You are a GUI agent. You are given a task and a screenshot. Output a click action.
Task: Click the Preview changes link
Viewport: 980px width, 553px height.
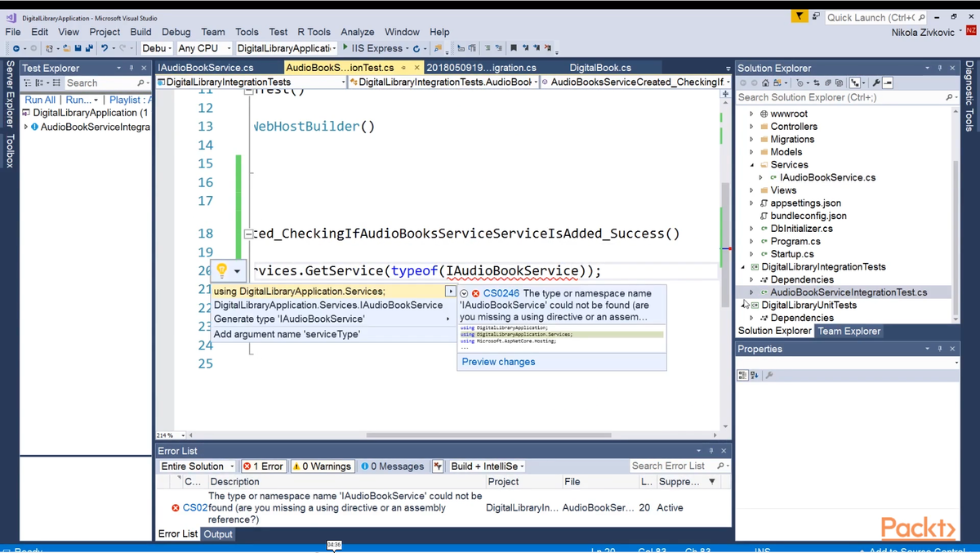[x=498, y=362]
